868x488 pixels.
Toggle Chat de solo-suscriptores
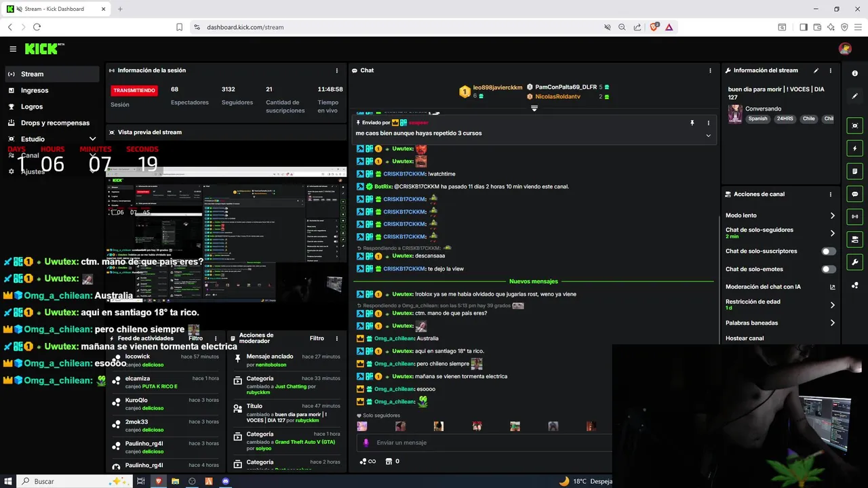(x=829, y=251)
